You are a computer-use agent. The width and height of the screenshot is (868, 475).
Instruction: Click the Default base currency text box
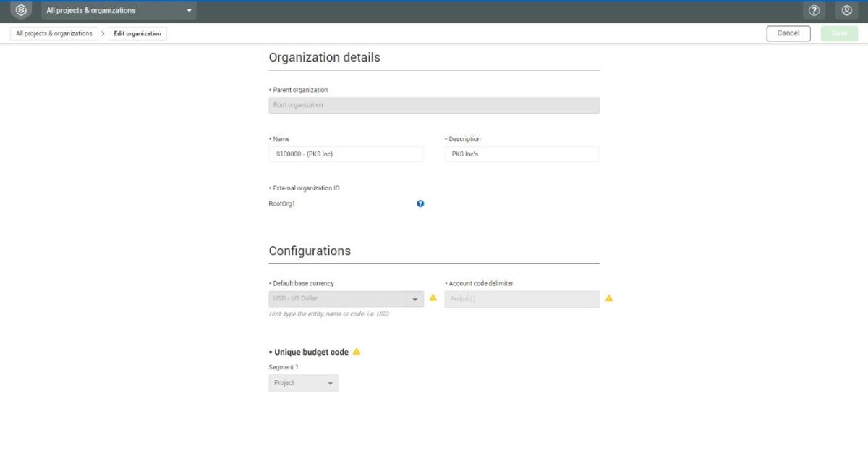[x=336, y=299]
